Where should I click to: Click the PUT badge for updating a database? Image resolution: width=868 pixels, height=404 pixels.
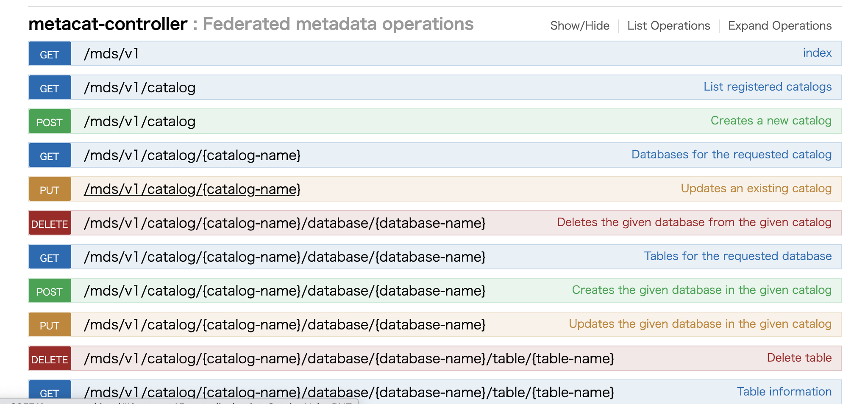(49, 324)
